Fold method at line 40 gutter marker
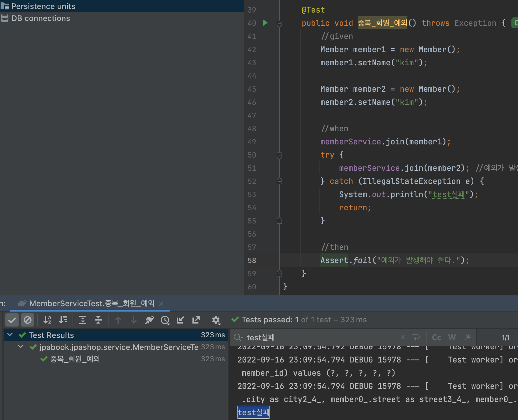The image size is (518, 420). tap(279, 23)
